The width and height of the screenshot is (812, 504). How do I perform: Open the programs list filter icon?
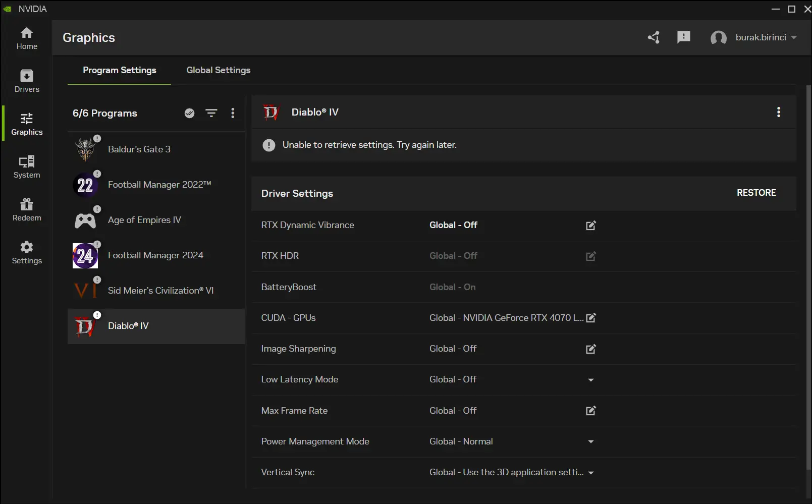point(211,113)
